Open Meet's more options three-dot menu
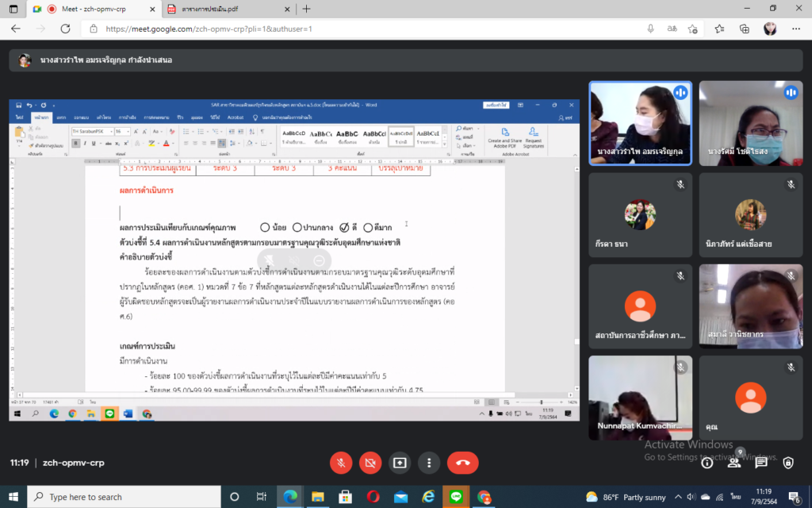 428,463
